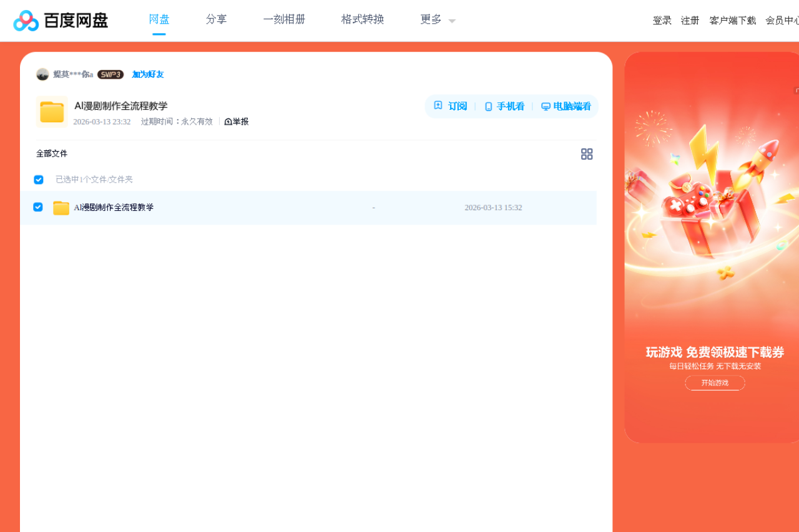This screenshot has width=799, height=532.
Task: Open 客户端下载 page
Action: [733, 20]
